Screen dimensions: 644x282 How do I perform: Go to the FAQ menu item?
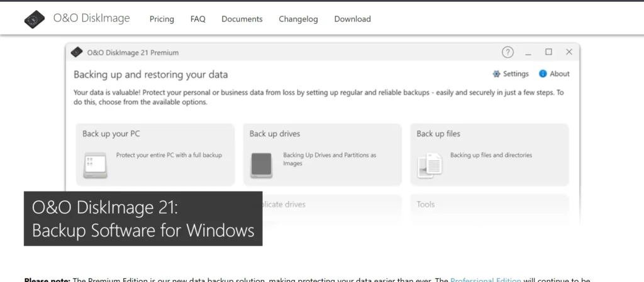pos(198,19)
